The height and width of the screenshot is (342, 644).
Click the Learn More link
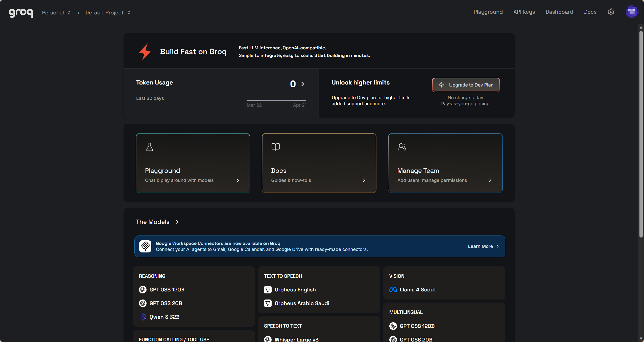point(480,246)
